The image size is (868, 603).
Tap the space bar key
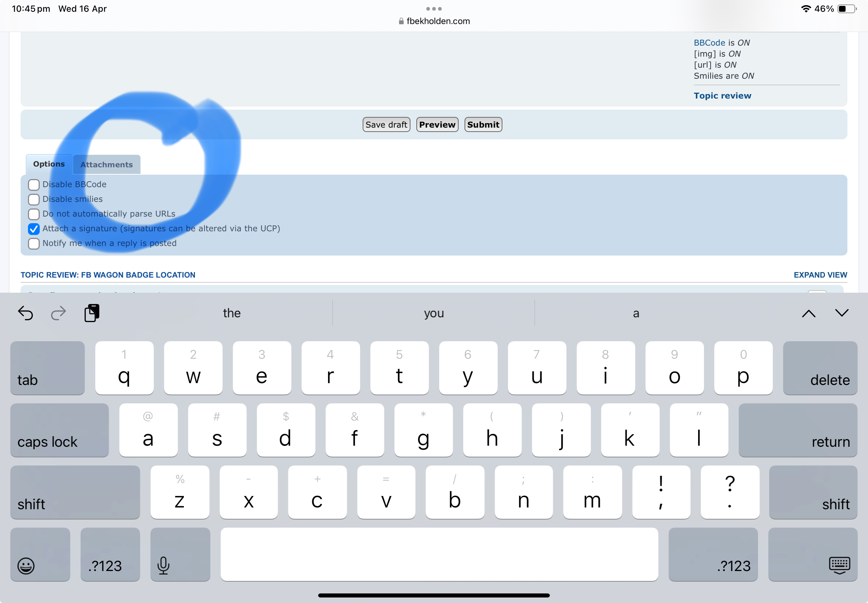click(439, 554)
